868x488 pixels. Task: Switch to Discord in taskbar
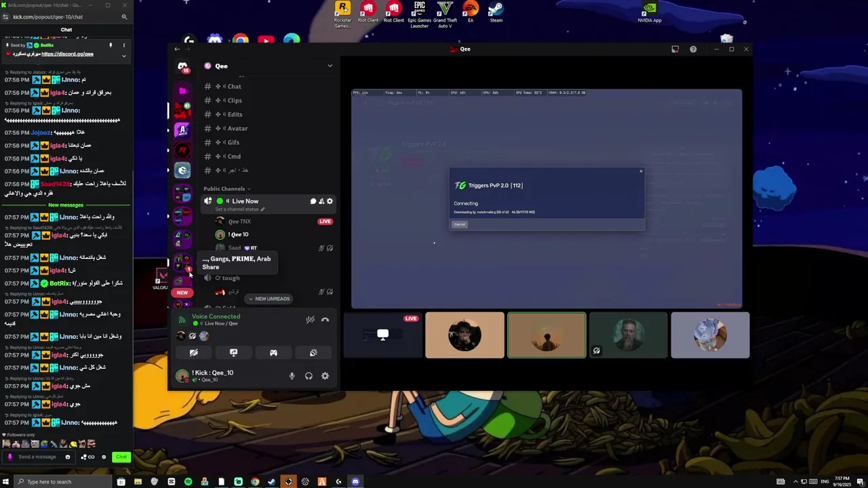355,482
